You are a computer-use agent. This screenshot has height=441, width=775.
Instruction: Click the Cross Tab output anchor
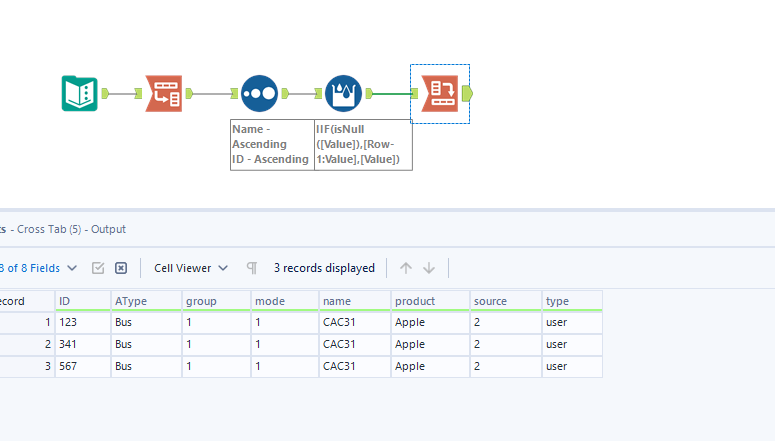coord(468,94)
